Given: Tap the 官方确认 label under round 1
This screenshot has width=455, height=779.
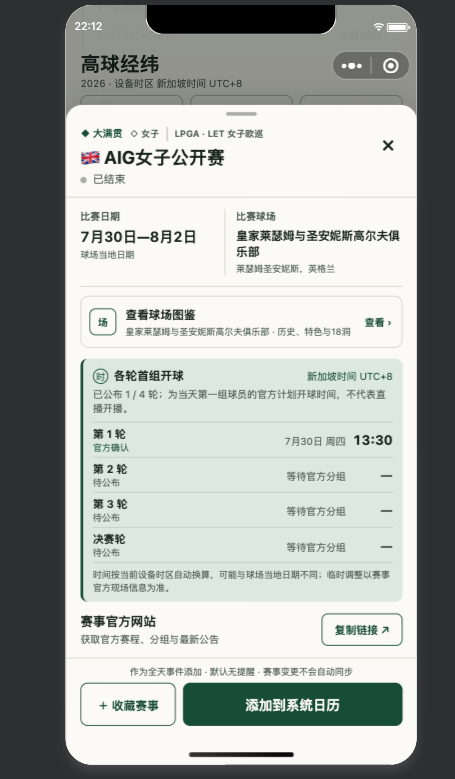Looking at the screenshot, I should [111, 448].
